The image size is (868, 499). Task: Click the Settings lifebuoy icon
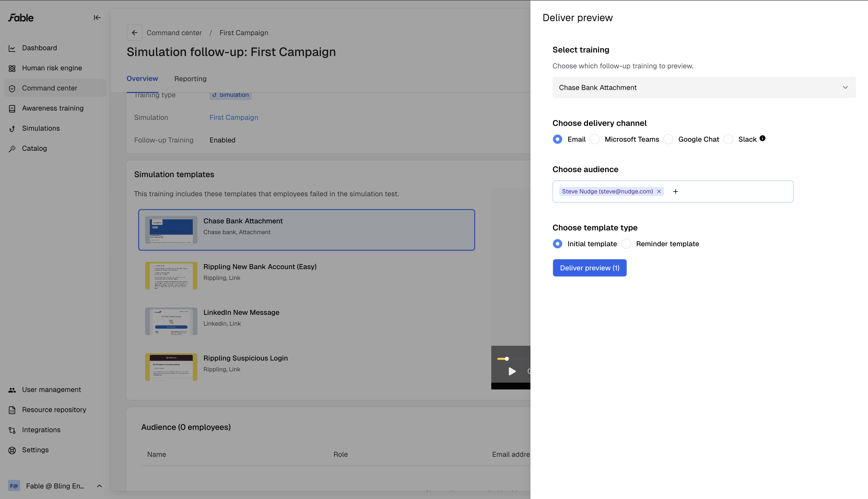pos(12,450)
